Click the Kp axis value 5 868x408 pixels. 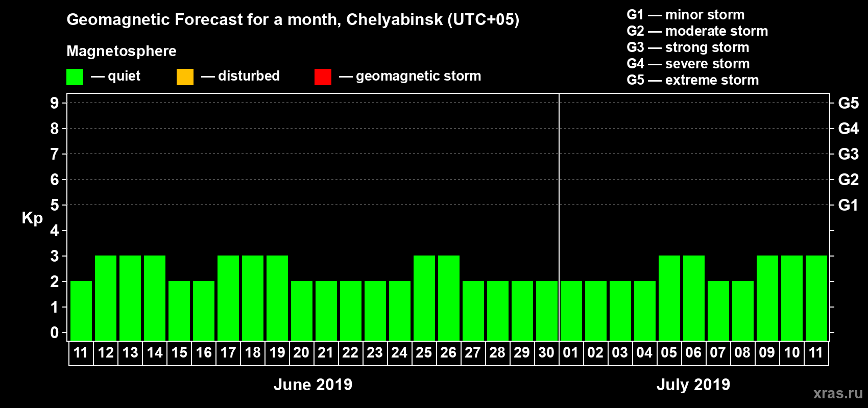coord(55,205)
